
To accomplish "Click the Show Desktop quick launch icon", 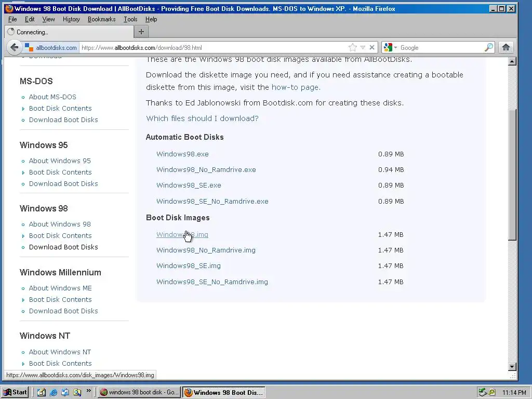I will click(42, 392).
